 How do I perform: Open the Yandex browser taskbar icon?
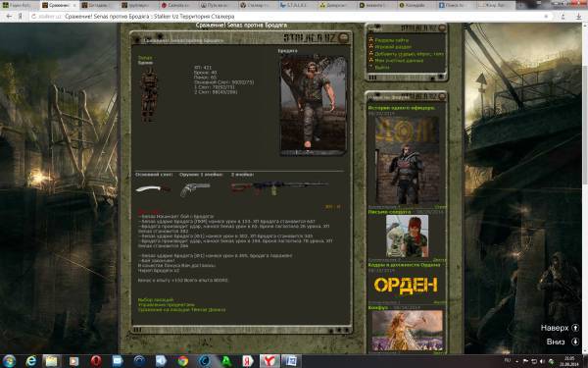pyautogui.click(x=269, y=361)
